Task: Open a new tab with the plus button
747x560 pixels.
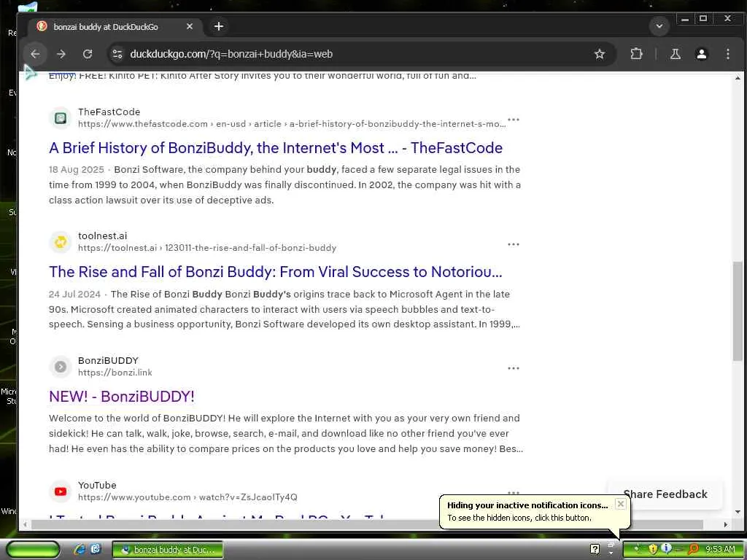Action: pyautogui.click(x=219, y=27)
